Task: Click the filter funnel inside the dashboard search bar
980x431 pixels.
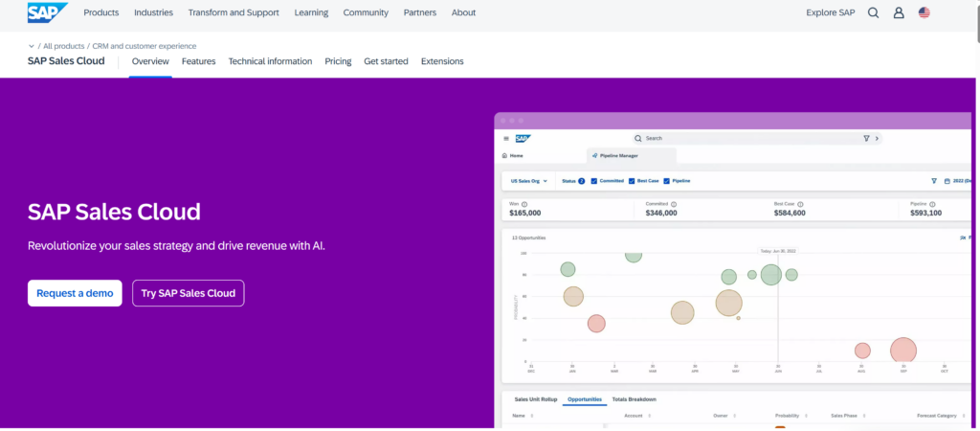Action: [866, 138]
